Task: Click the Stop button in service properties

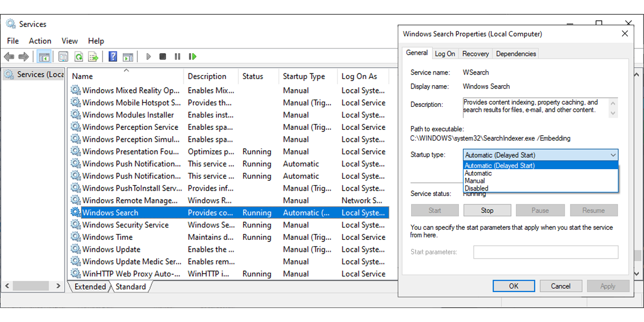Action: tap(487, 210)
